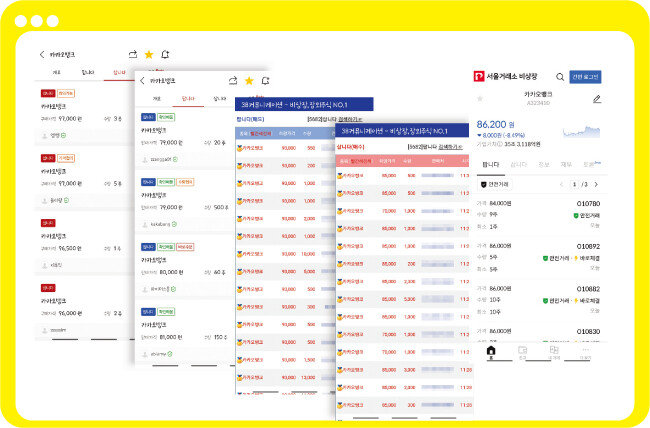Viewport: 650px width, 428px height.
Task: Click the 86,200 원 current price
Action: [495, 124]
